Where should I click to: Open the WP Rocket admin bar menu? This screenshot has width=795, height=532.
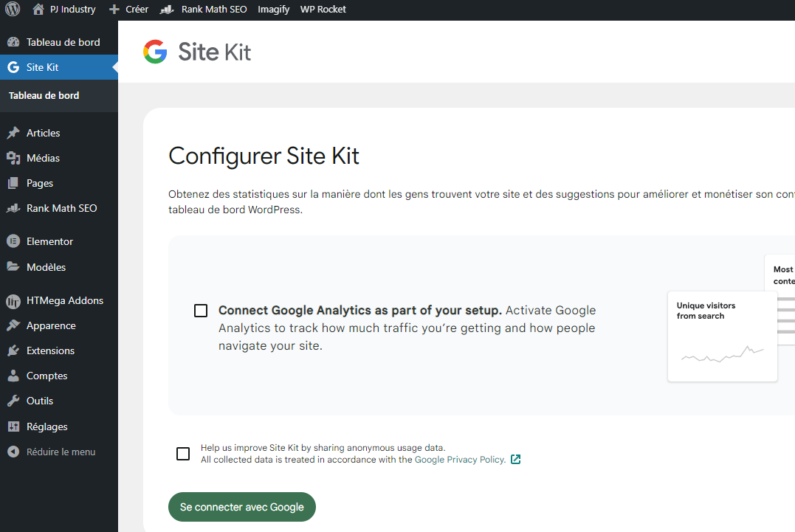tap(323, 10)
